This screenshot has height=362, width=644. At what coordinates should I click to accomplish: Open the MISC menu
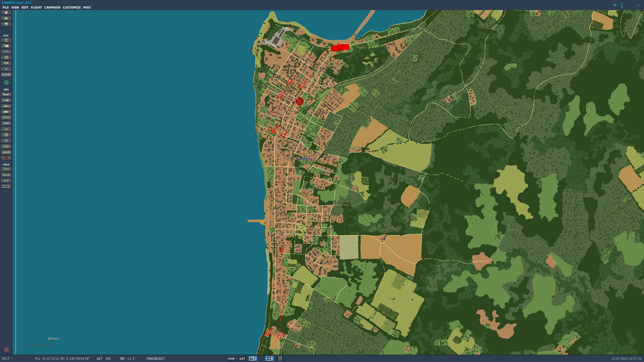click(x=87, y=8)
